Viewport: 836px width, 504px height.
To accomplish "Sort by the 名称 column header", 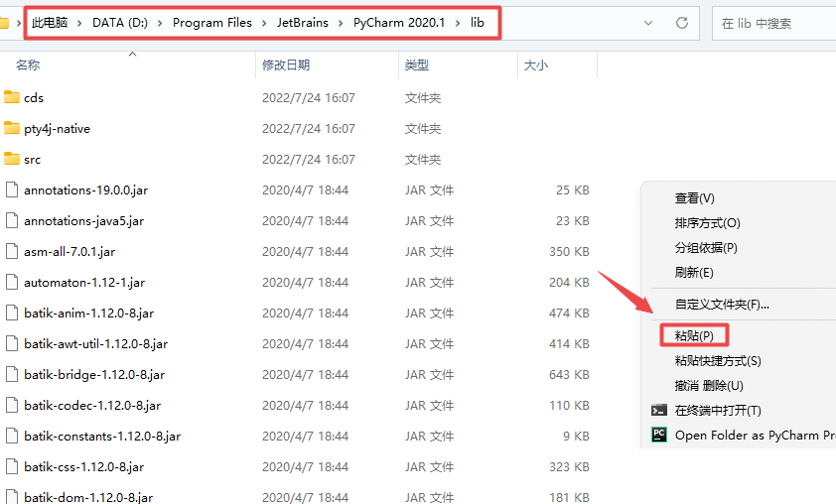I will click(28, 65).
